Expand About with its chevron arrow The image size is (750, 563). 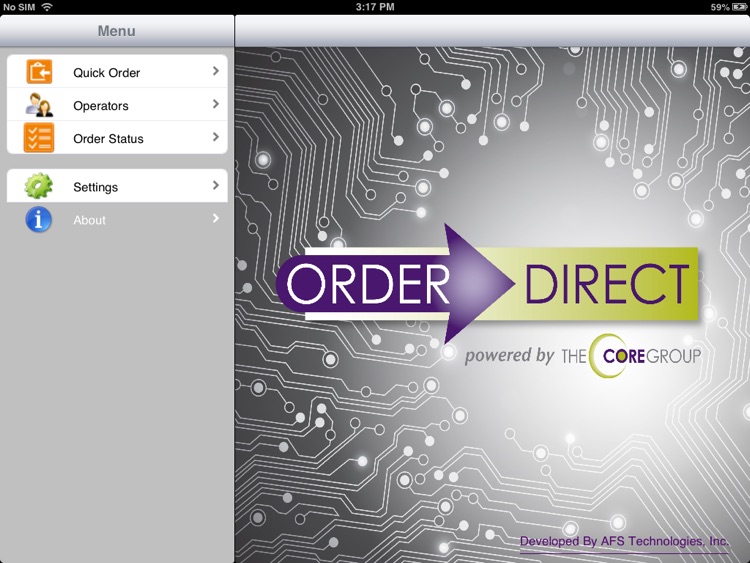click(x=216, y=219)
